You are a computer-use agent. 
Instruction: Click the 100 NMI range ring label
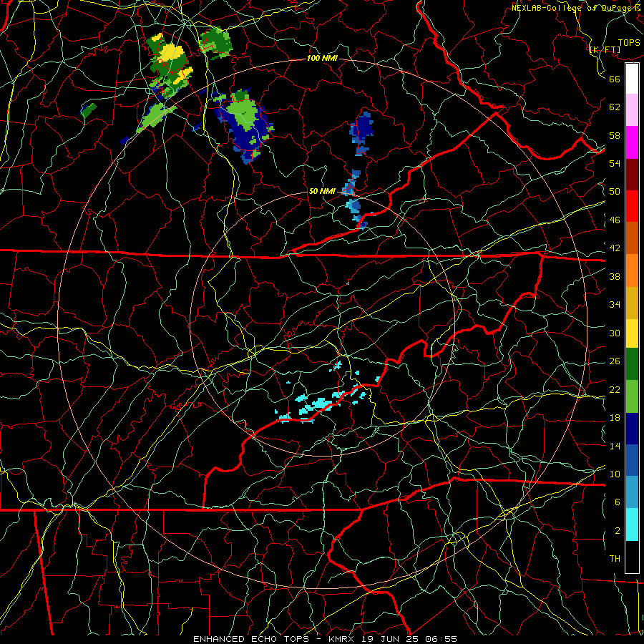(322, 58)
